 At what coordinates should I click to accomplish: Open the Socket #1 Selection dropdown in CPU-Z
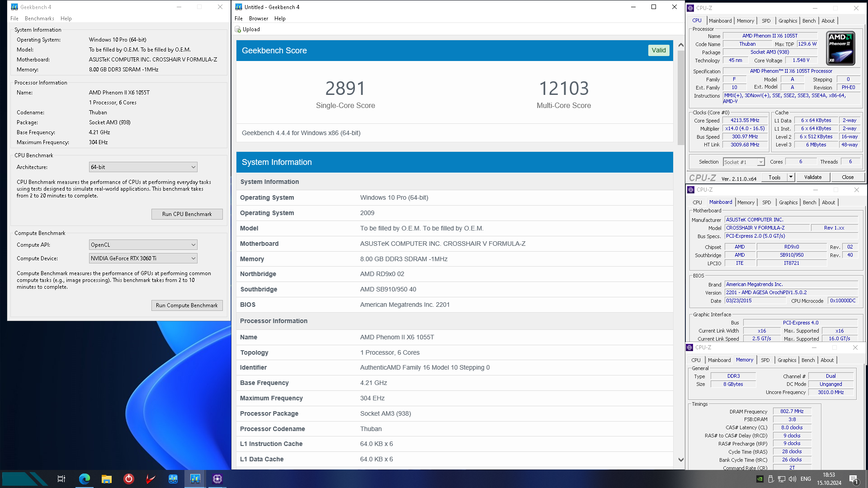[x=744, y=162]
